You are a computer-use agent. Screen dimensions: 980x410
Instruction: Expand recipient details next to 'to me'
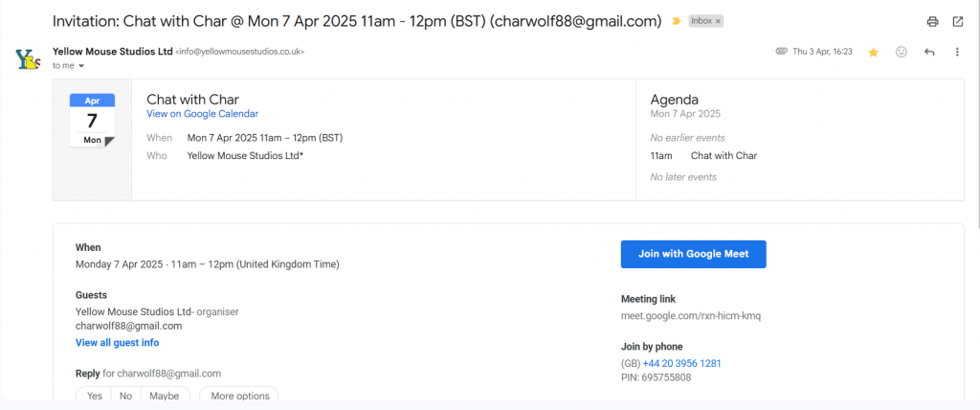81,66
